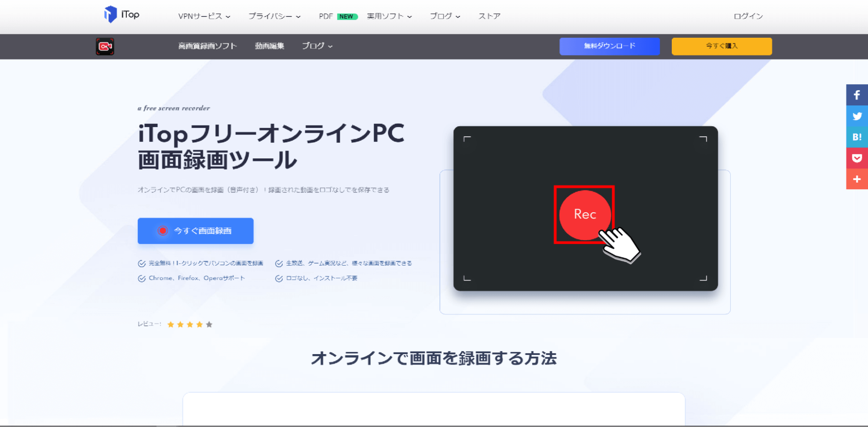Expand the top ブログ dropdown menu
The height and width of the screenshot is (427, 868).
pos(445,16)
